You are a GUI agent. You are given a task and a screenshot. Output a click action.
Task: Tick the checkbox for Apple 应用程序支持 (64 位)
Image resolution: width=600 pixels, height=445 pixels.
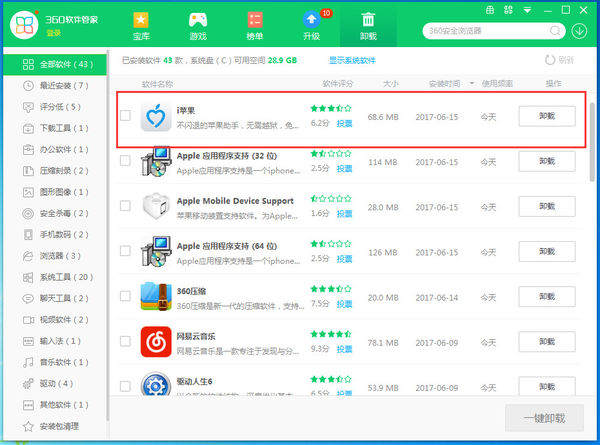click(125, 251)
